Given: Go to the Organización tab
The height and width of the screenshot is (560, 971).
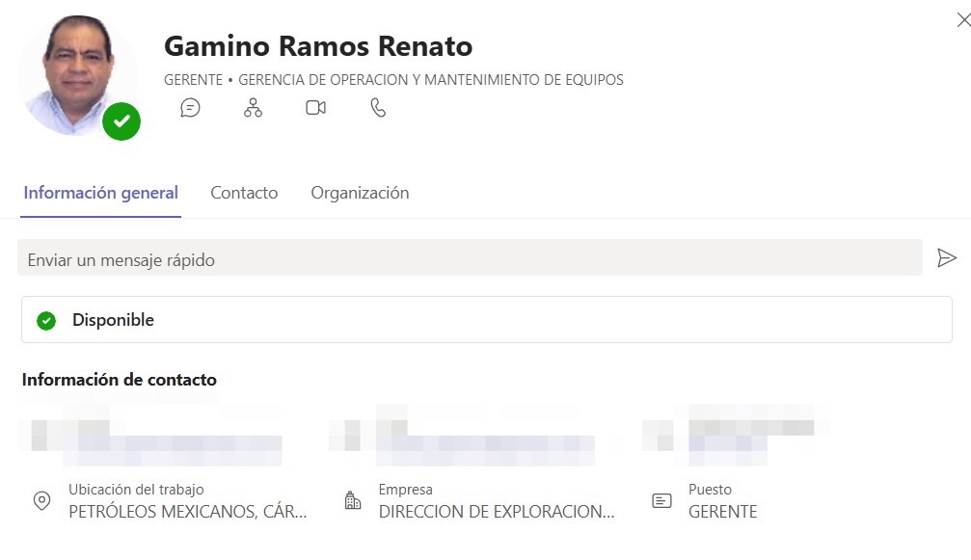Looking at the screenshot, I should (x=360, y=193).
